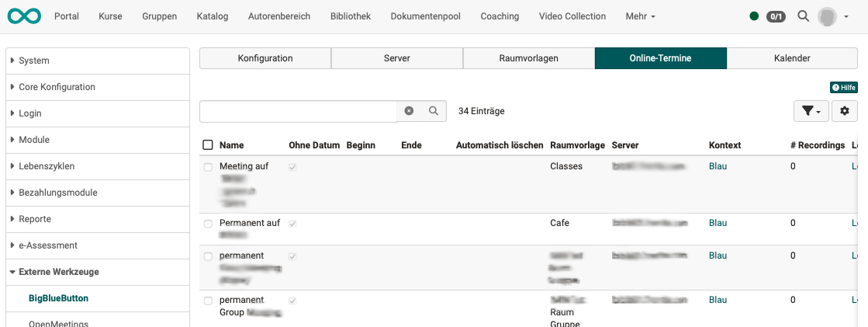Sort by the Ende column header
Image resolution: width=868 pixels, height=327 pixels.
point(411,145)
